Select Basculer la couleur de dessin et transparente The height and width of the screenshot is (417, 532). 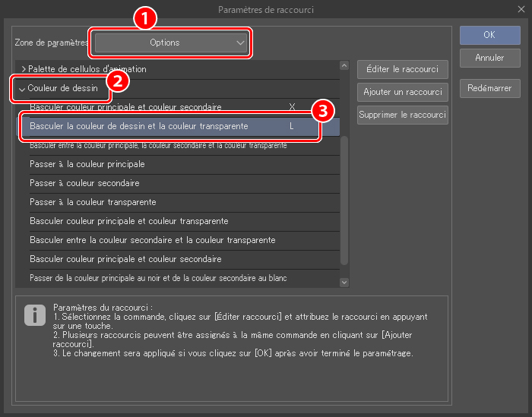138,126
